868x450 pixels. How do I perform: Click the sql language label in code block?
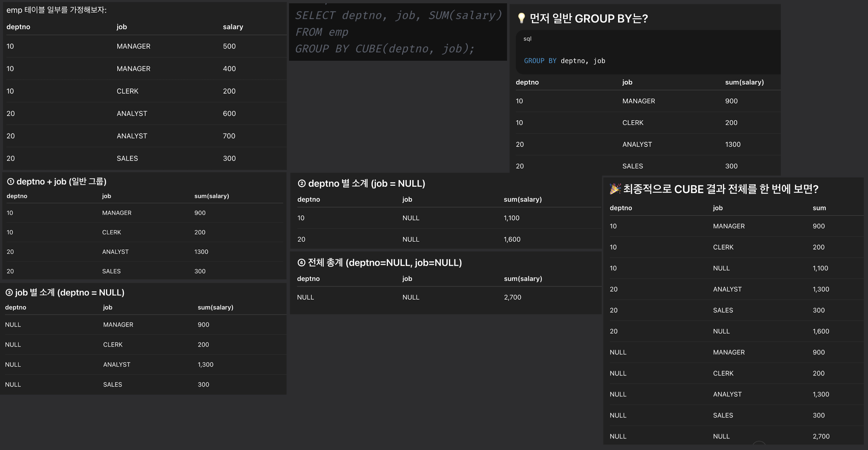tap(527, 39)
